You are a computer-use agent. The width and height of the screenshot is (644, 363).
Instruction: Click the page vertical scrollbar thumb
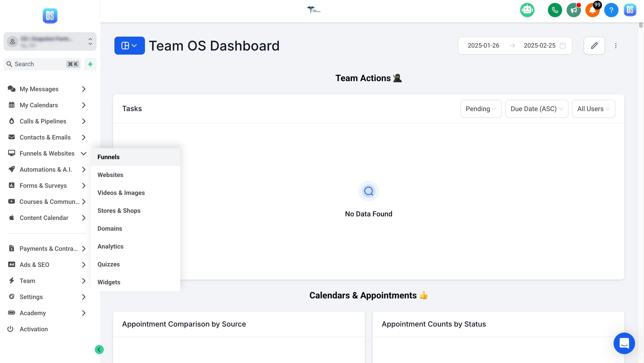(640, 25)
